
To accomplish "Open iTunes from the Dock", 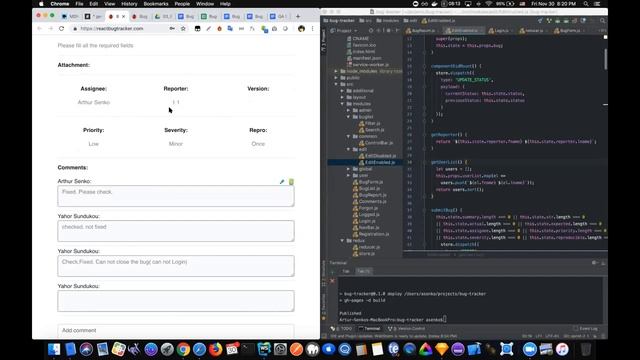I will [562, 349].
